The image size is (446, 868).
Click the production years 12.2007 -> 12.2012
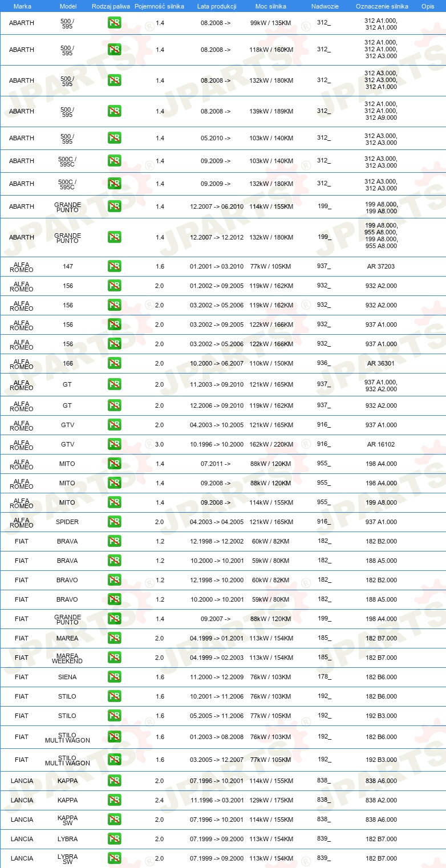pyautogui.click(x=217, y=237)
